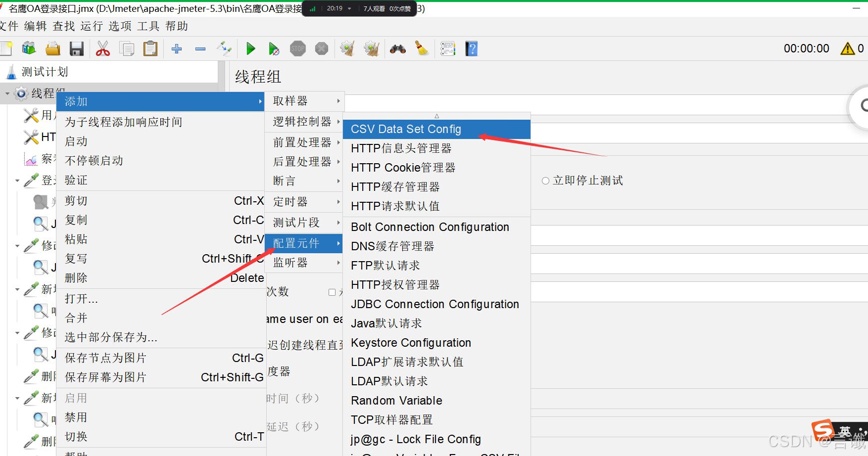This screenshot has width=868, height=456.
Task: Choose 验证 in the context menu
Action: pos(161,180)
